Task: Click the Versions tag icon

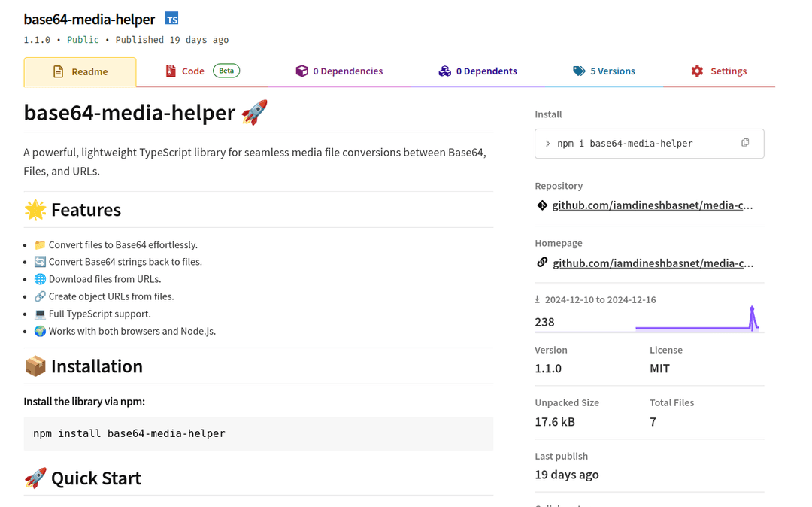Action: coord(579,71)
